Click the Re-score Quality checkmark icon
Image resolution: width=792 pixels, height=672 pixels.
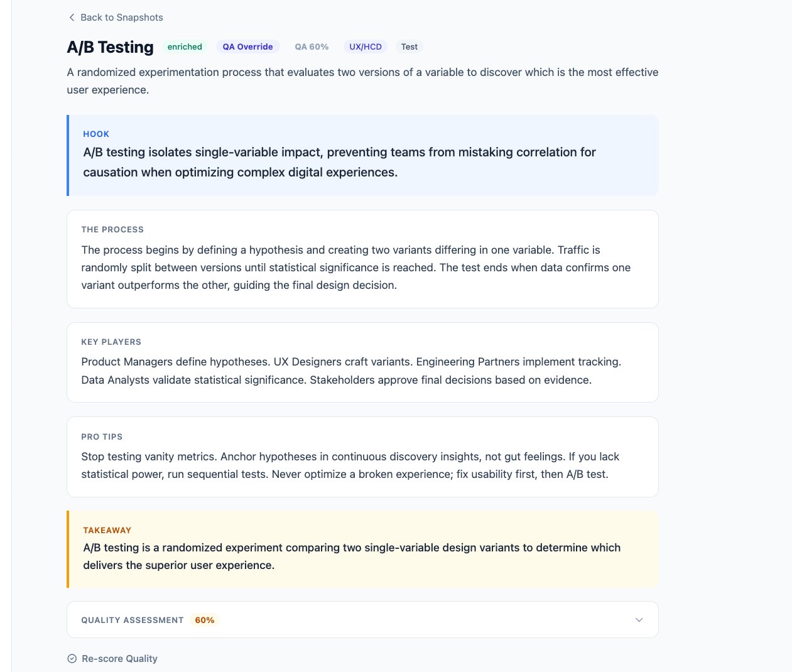pos(72,659)
